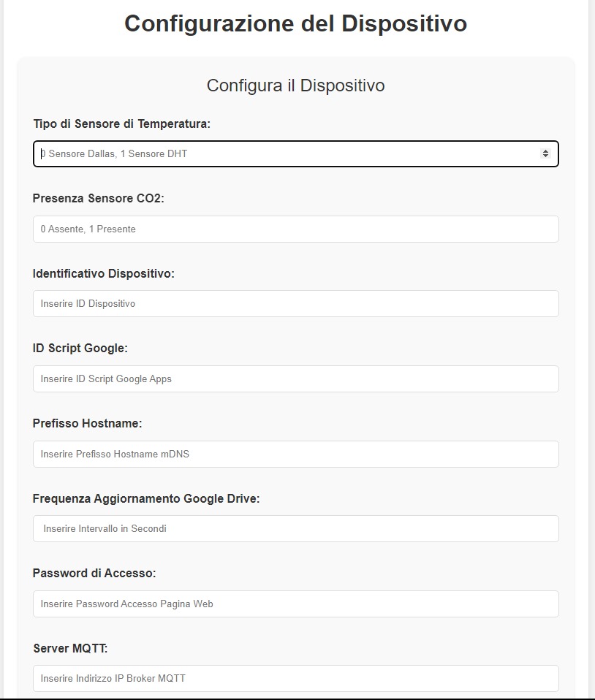Click the up arrow of the temperature sensor spinner
The image size is (595, 700).
pyautogui.click(x=545, y=151)
